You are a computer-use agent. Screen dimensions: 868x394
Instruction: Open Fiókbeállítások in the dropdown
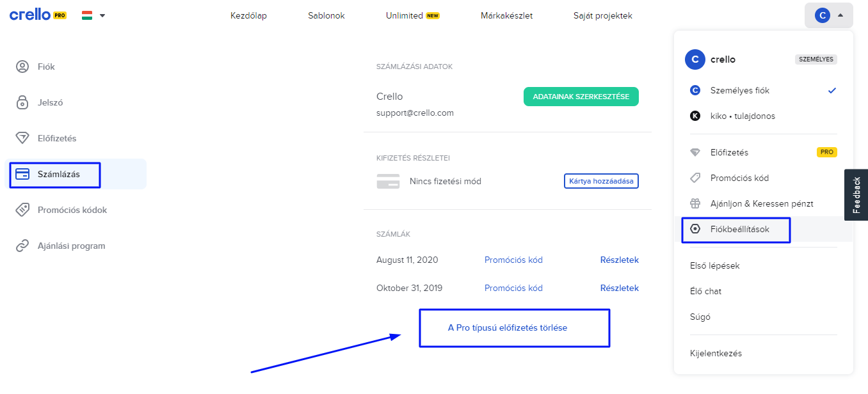(764, 229)
